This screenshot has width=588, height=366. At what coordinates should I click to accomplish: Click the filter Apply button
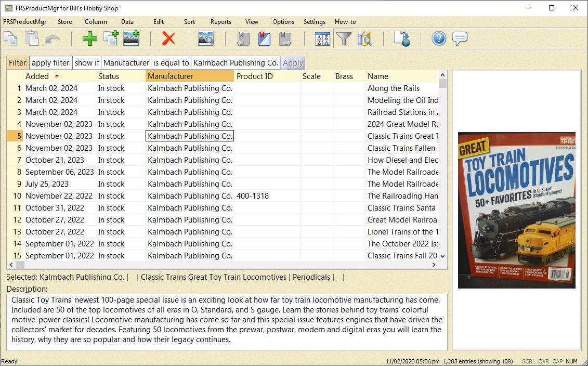[293, 62]
